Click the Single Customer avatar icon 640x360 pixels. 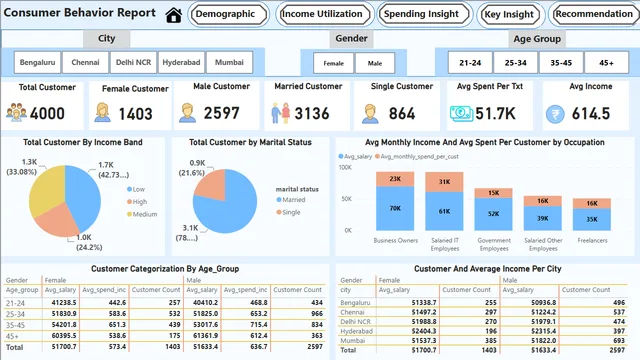coord(370,114)
